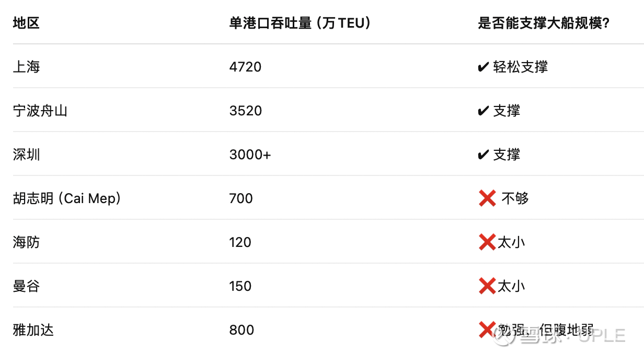
Task: Select the check mark beside 深圳's 支撑
Action: tap(484, 155)
